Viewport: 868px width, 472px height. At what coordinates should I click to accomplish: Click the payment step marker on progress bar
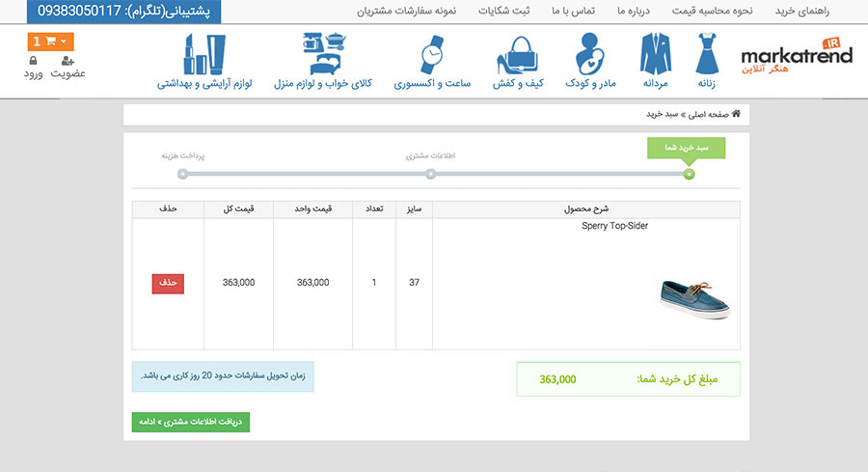tap(182, 174)
